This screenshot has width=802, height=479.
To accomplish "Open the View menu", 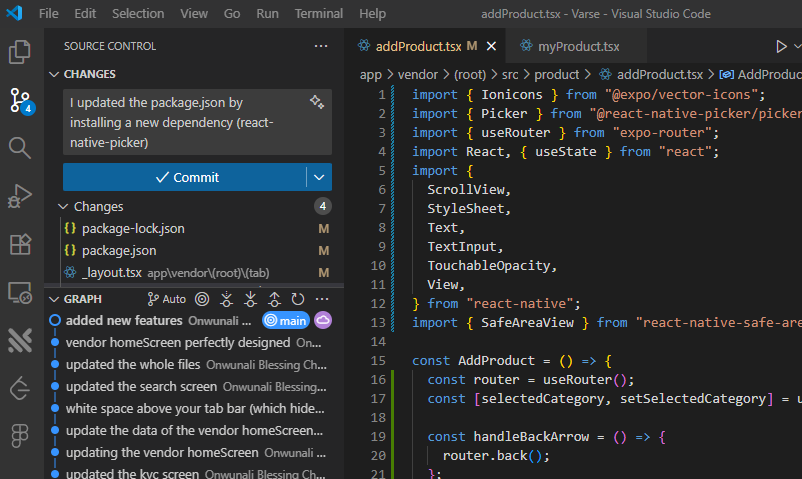I will [x=194, y=13].
